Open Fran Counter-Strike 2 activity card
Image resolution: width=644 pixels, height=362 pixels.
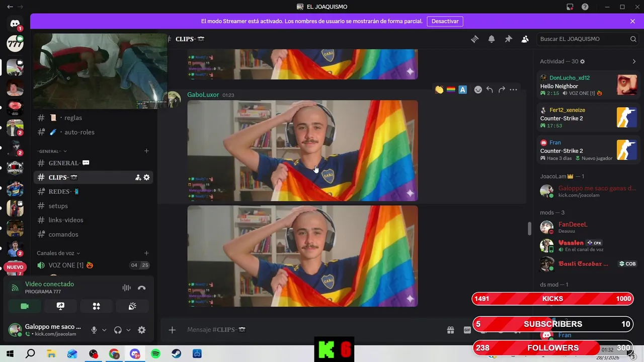[588, 150]
